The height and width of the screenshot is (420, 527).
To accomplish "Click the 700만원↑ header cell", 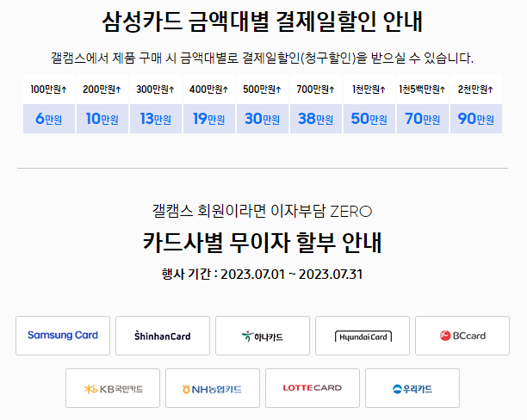I will pyautogui.click(x=316, y=90).
